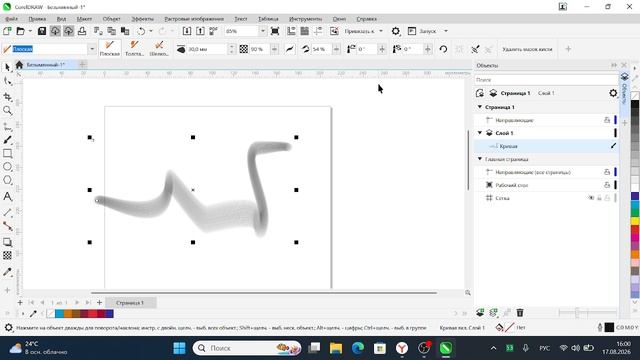Viewport: 640px width, 360px height.
Task: Select the Transparency checkerboard tool
Action: 7,256
